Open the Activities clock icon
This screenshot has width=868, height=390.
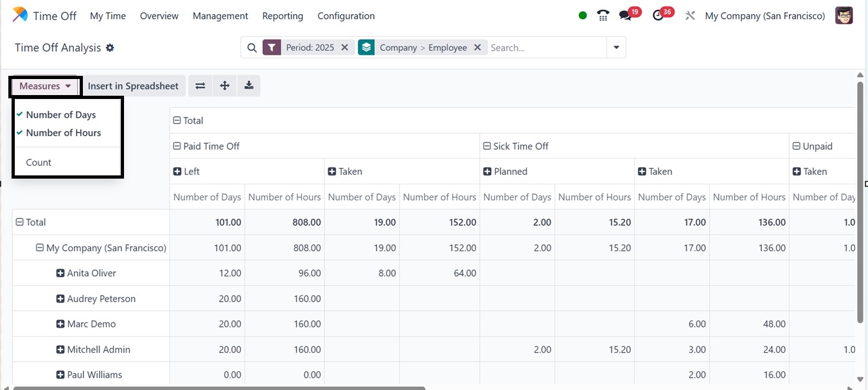click(x=659, y=15)
